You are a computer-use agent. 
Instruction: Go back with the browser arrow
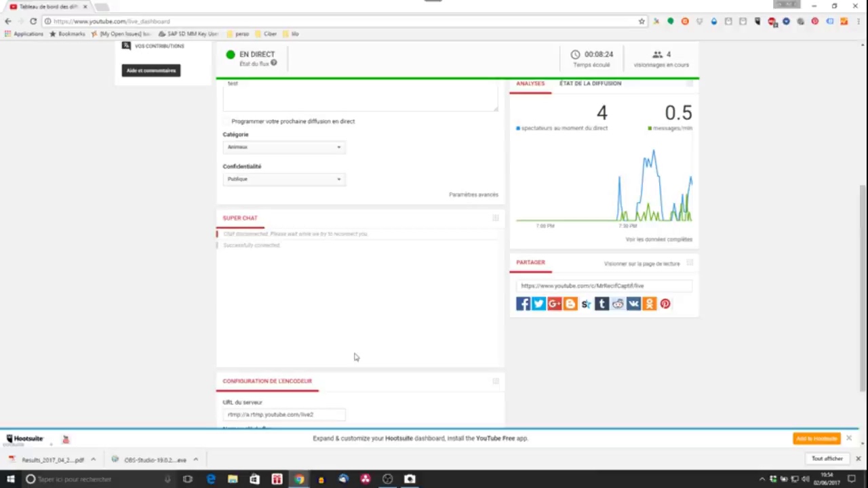[7, 21]
